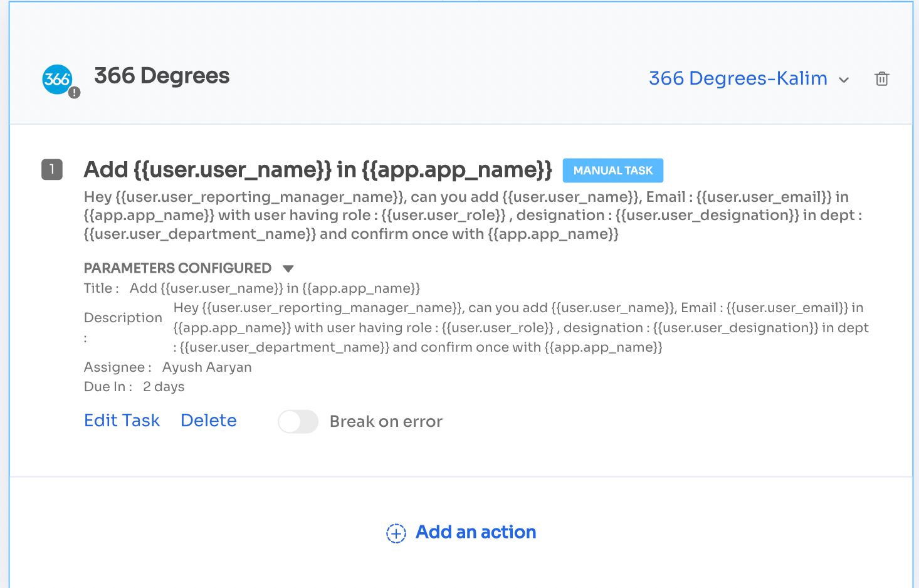This screenshot has height=588, width=919.
Task: Click the Due In label
Action: [108, 387]
